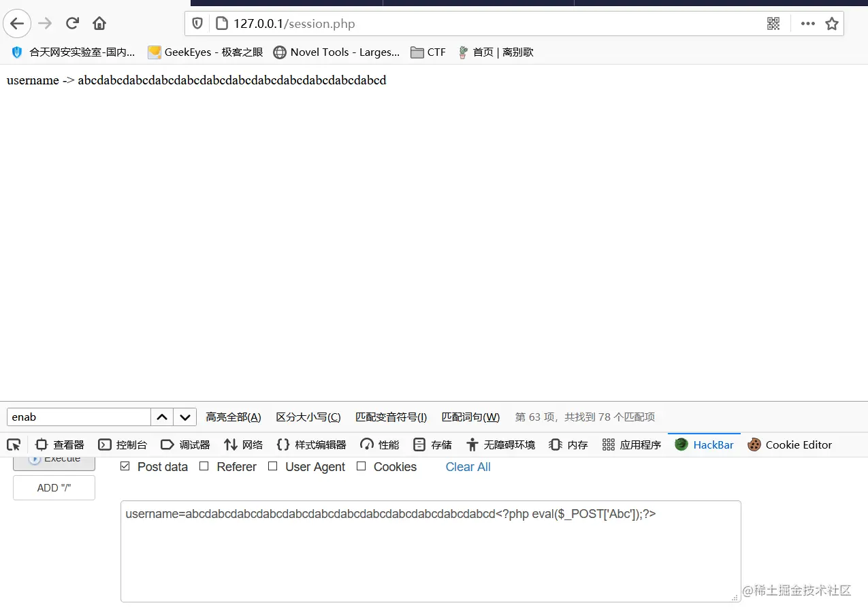
Task: Select the HackBar devtools tab
Action: [x=705, y=445]
